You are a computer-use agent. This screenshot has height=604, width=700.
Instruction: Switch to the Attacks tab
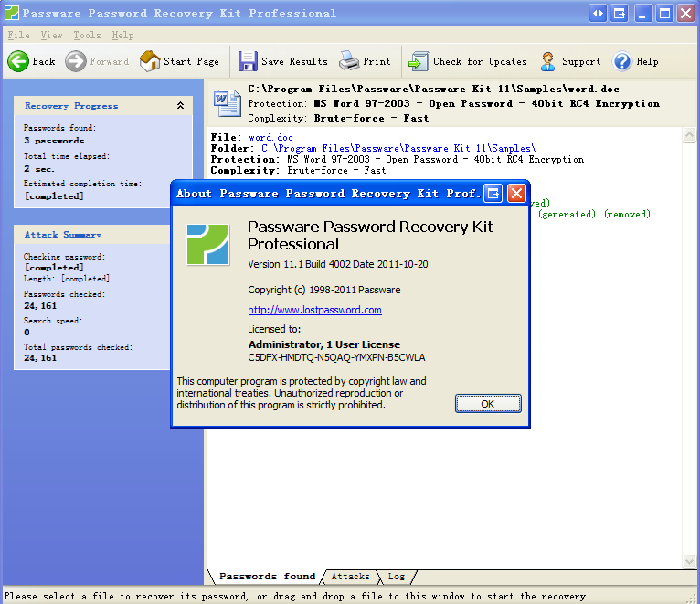click(350, 577)
